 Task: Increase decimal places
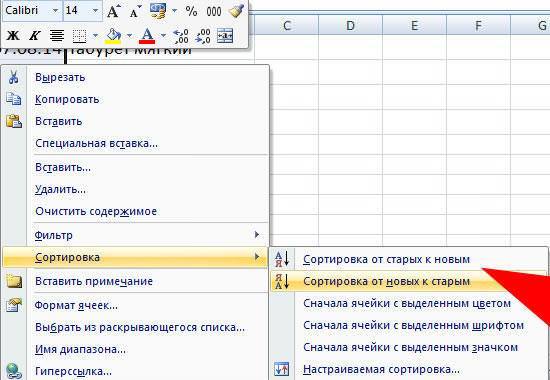(x=181, y=36)
